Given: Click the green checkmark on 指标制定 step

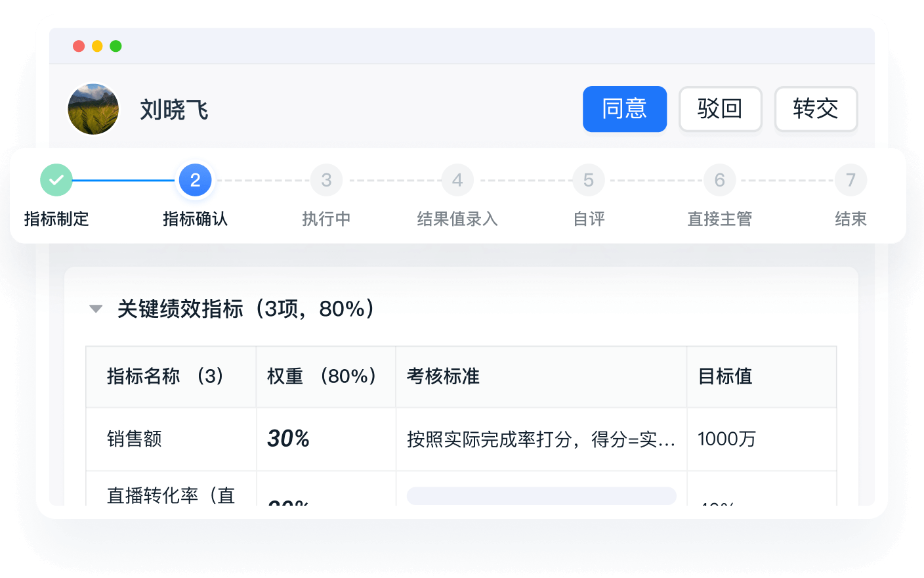Looking at the screenshot, I should point(56,179).
